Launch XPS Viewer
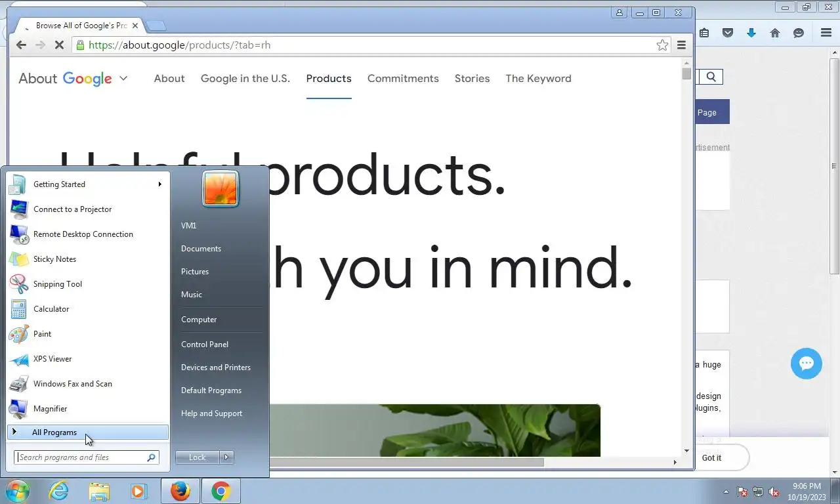 (x=87, y=359)
